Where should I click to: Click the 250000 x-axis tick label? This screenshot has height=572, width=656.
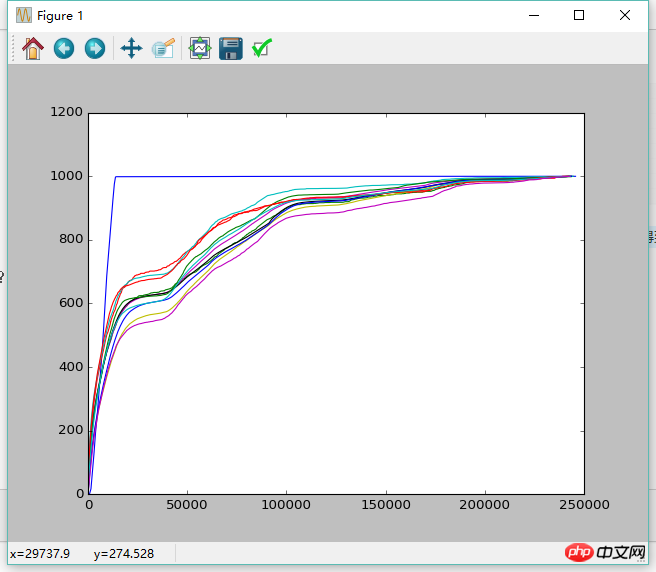[x=584, y=507]
